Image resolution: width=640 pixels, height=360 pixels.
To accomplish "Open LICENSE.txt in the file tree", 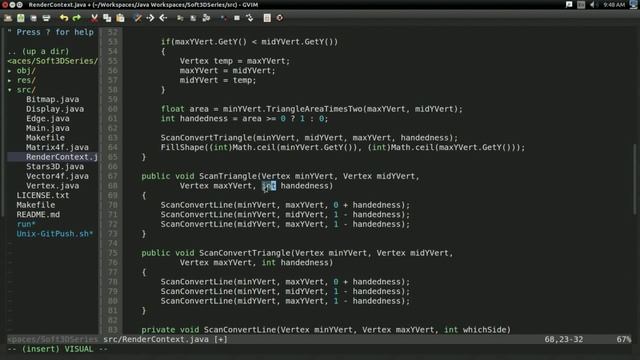I will [43, 195].
